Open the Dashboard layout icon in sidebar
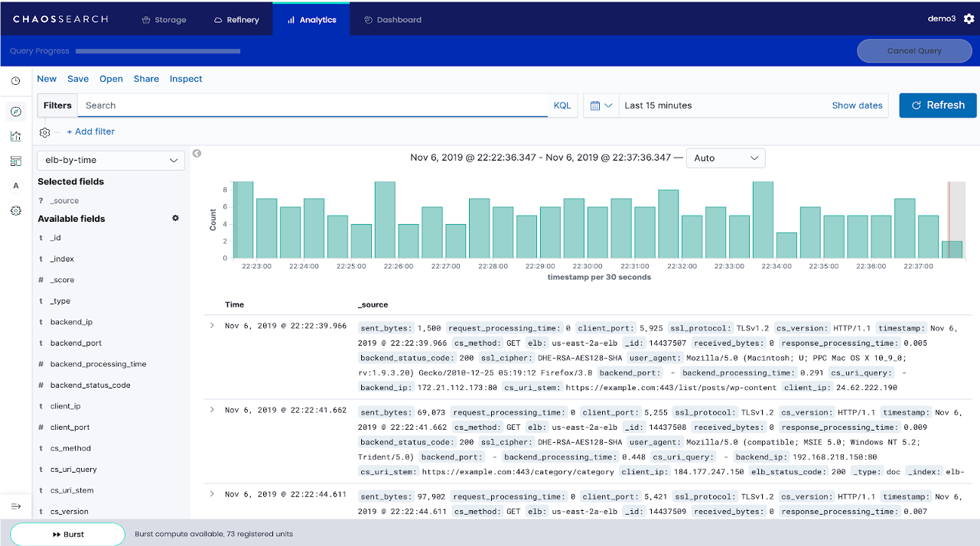 point(15,161)
